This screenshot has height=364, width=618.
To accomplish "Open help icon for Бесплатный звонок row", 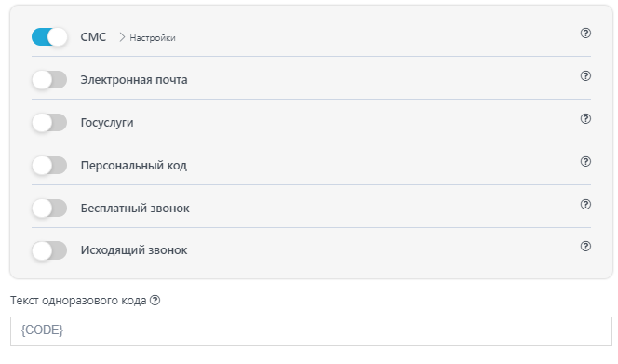I will pyautogui.click(x=585, y=204).
